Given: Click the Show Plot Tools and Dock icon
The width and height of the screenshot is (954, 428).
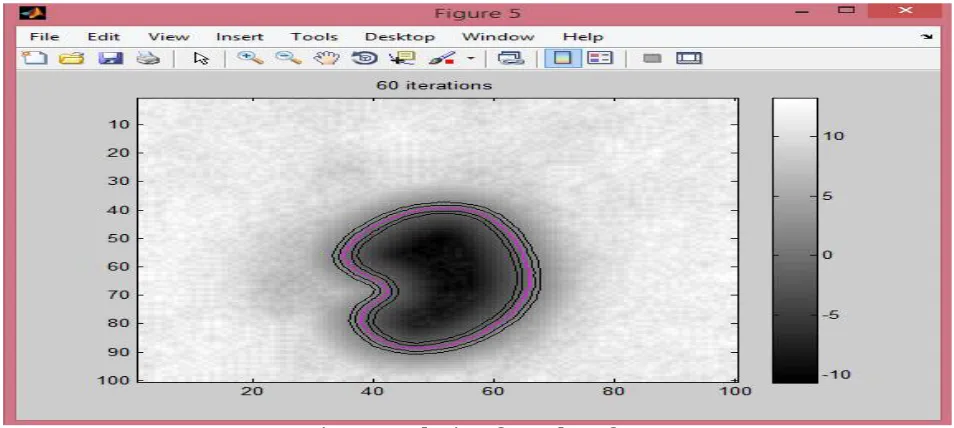Looking at the screenshot, I should pyautogui.click(x=689, y=58).
